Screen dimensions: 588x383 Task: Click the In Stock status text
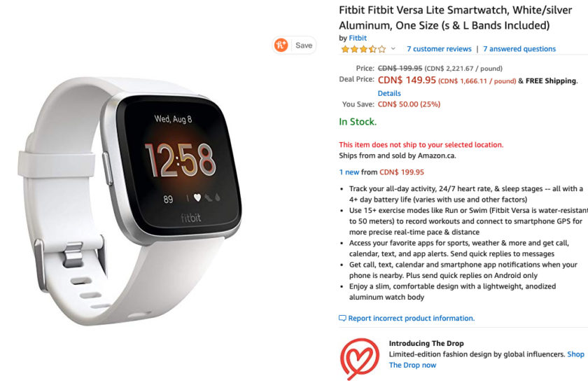358,122
